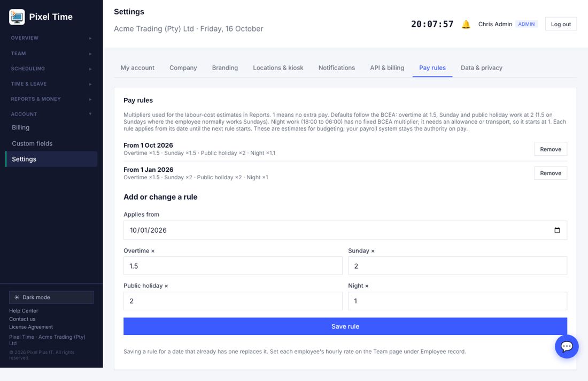
Task: Click the Save rule button
Action: pos(345,326)
